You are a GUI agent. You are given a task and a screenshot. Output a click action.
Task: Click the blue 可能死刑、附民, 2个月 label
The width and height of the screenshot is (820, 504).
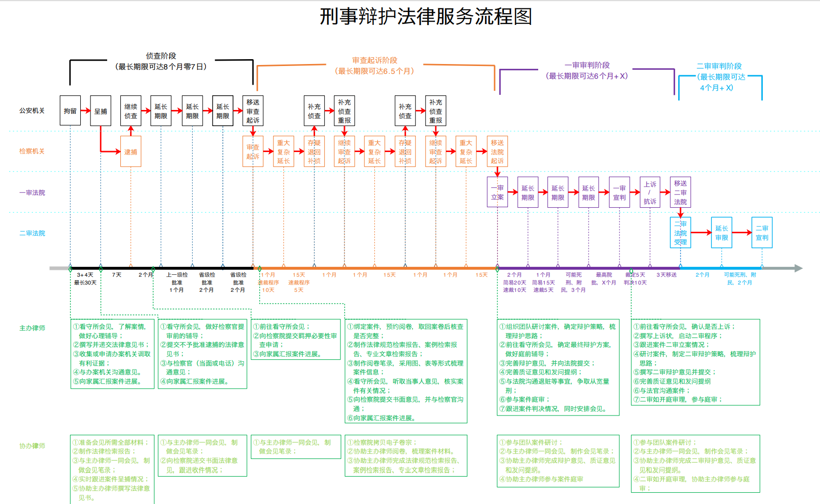click(740, 279)
